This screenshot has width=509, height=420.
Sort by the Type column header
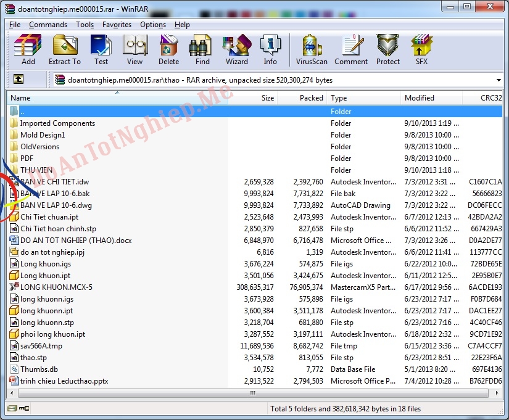coord(363,97)
